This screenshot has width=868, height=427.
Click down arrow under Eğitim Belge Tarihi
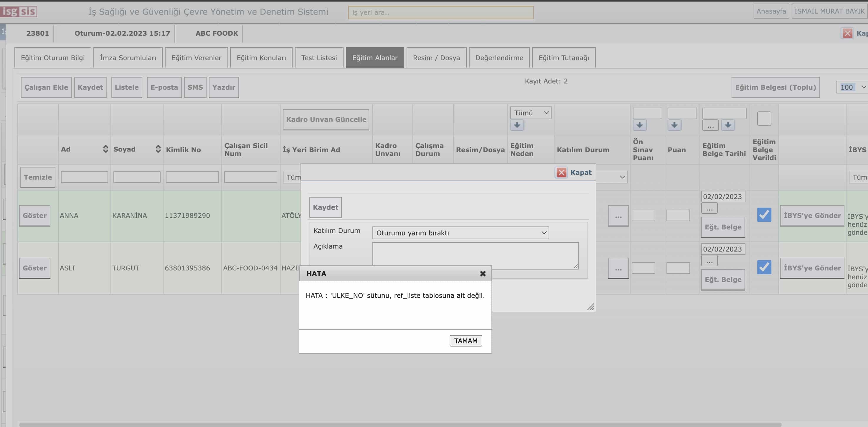[x=727, y=125]
